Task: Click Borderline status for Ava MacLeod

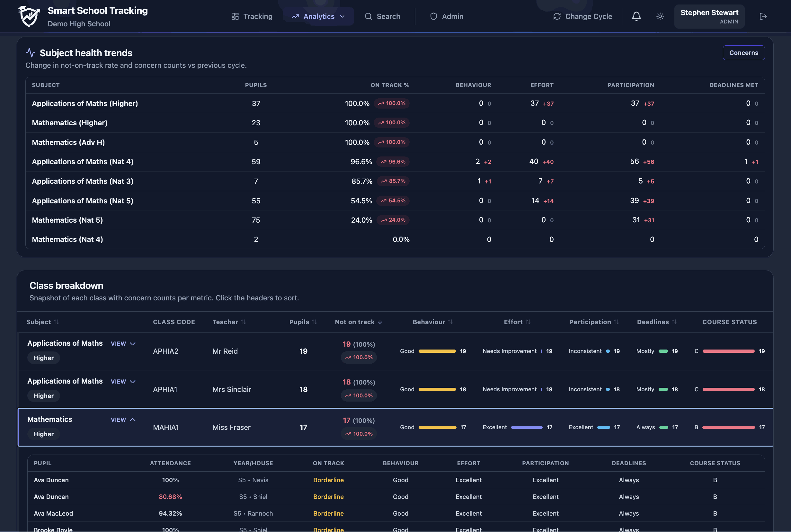Action: [x=328, y=513]
